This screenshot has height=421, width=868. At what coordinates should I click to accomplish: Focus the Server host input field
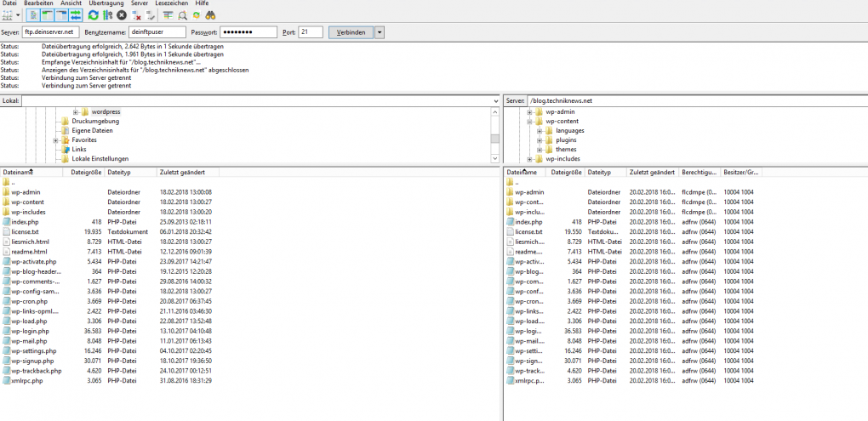pyautogui.click(x=51, y=32)
